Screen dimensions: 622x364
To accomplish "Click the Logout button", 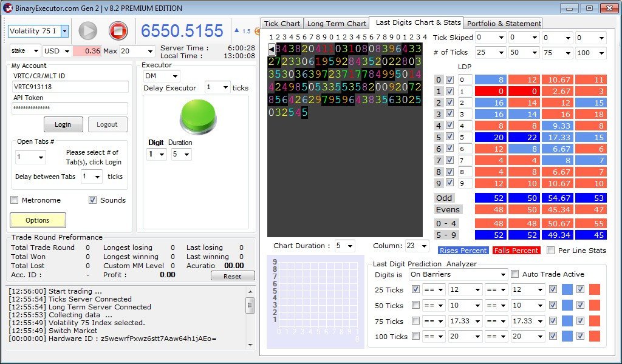I will (x=108, y=124).
